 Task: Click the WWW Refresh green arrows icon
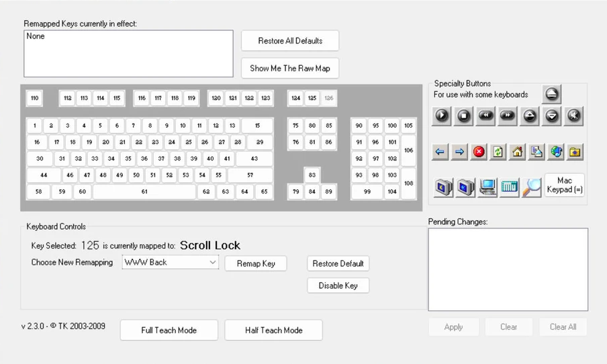click(x=498, y=152)
